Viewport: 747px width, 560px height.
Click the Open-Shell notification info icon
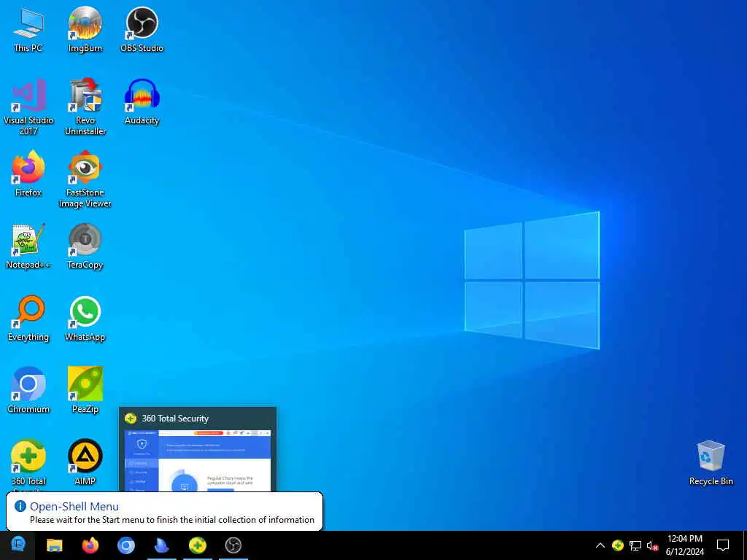point(20,506)
